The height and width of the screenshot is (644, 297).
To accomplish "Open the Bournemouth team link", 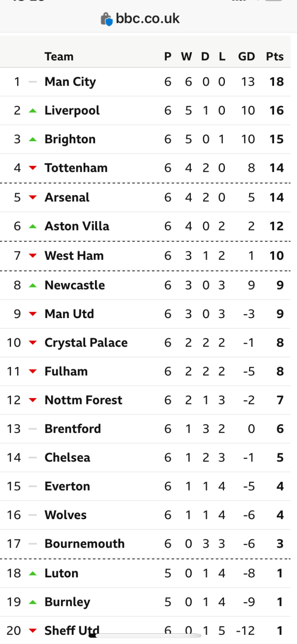I will tap(84, 544).
